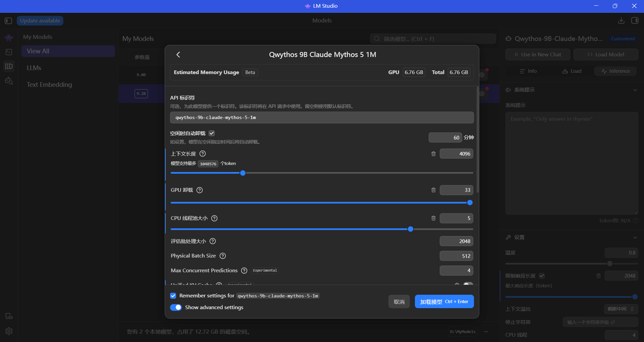
Task: Open the three-dot menu beside D:\MyModels
Action: 486,332
